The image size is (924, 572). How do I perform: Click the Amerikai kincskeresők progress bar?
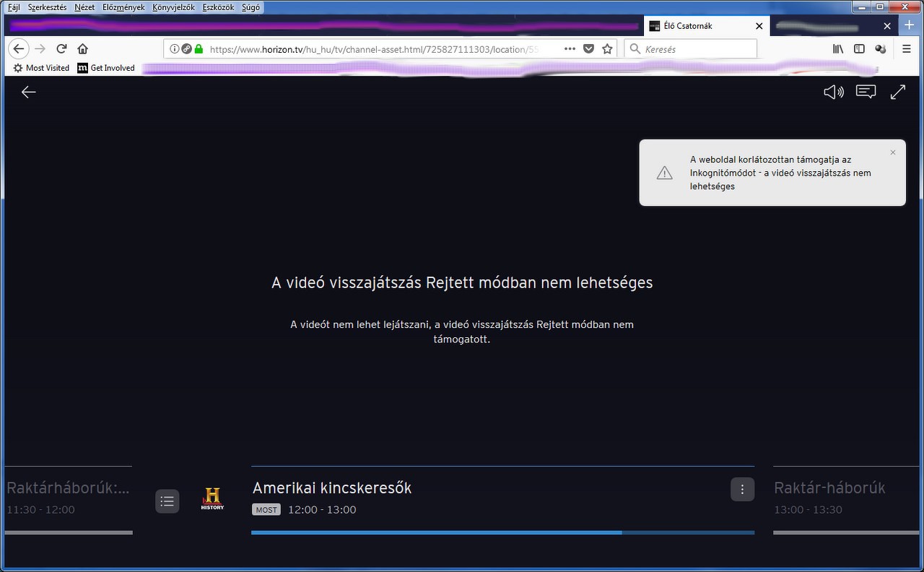coord(502,532)
